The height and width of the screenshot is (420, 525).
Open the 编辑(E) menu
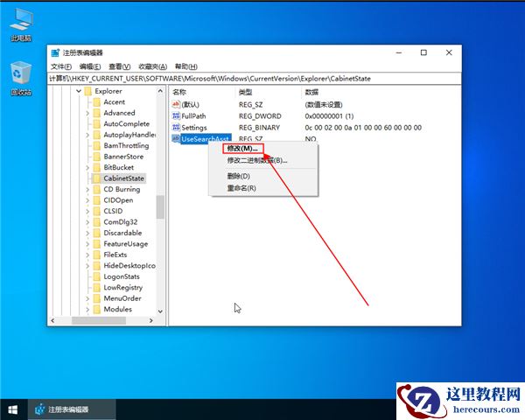(x=90, y=66)
